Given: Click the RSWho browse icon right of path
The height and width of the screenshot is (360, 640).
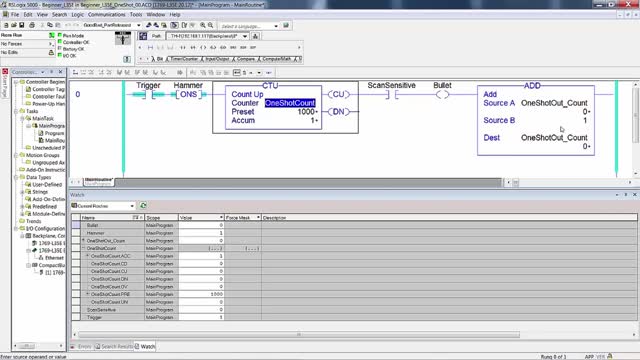Looking at the screenshot, I should coord(256,36).
